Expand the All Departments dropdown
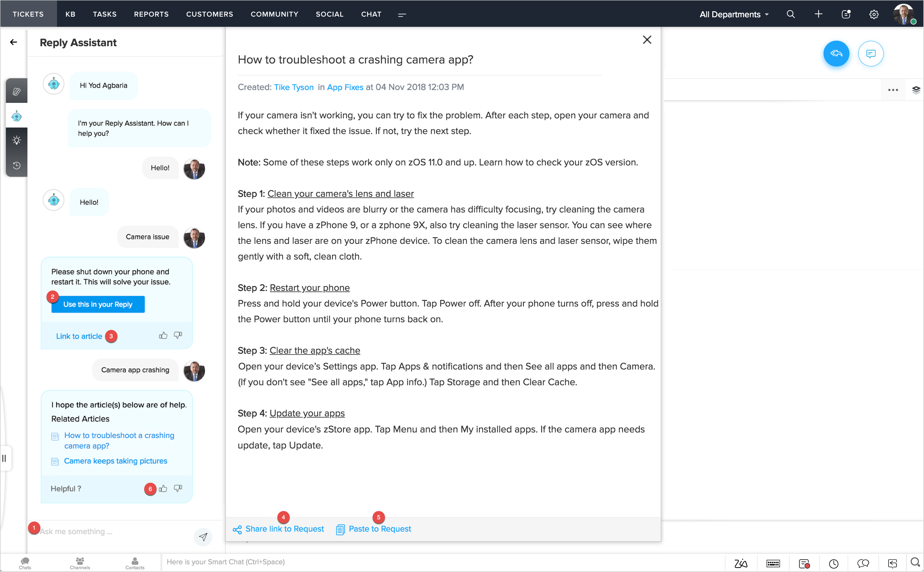The height and width of the screenshot is (572, 924). tap(734, 14)
